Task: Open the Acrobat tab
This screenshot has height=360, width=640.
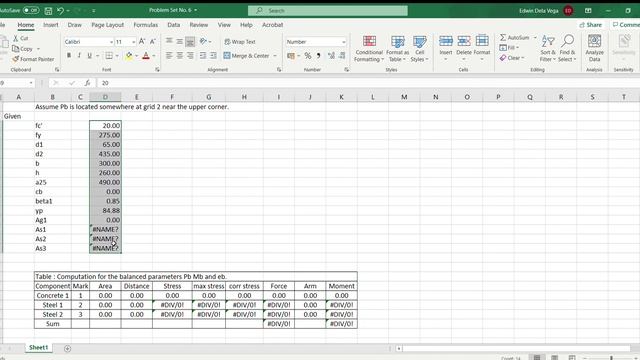Action: click(272, 25)
